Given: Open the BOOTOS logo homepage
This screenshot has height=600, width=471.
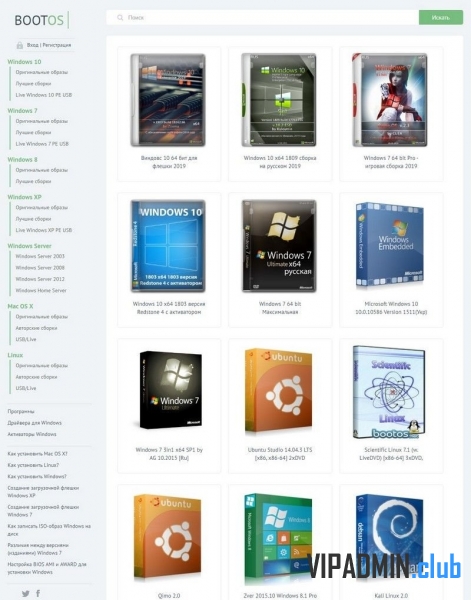Looking at the screenshot, I should 39,20.
